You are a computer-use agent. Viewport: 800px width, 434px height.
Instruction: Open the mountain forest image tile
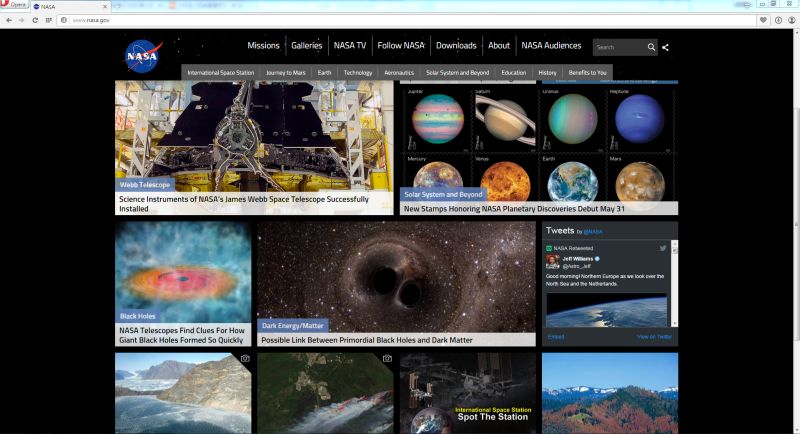[610, 393]
